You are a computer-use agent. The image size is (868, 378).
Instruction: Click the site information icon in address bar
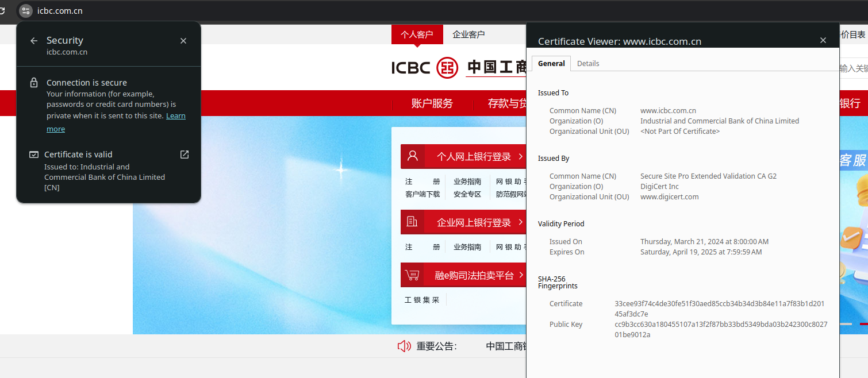click(x=25, y=10)
